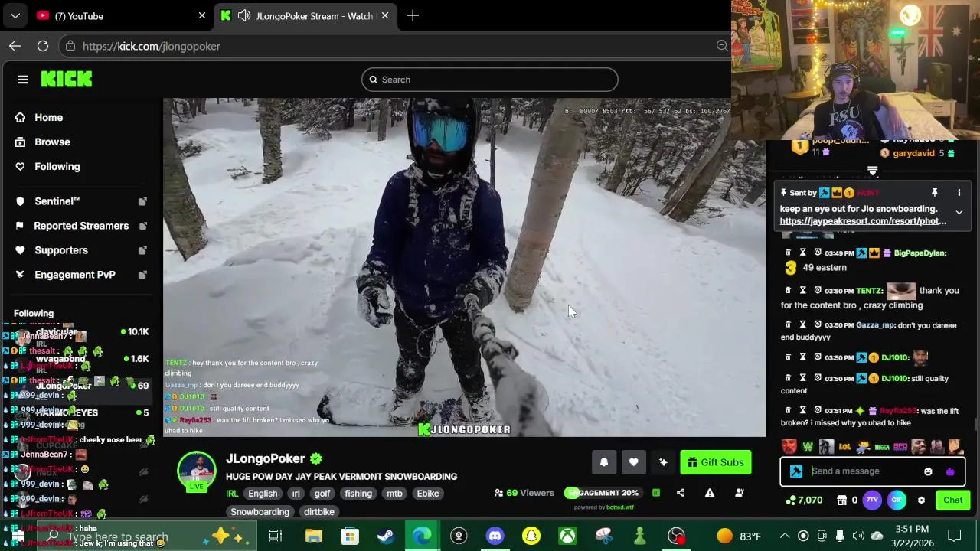The width and height of the screenshot is (980, 551).
Task: Delete BigPapaDylan's message with the trash icon
Action: coord(789,253)
